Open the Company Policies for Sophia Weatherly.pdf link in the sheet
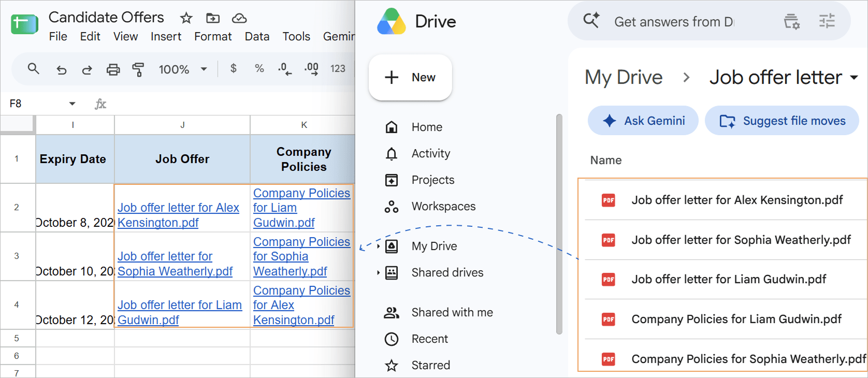This screenshot has height=378, width=868. pos(301,256)
